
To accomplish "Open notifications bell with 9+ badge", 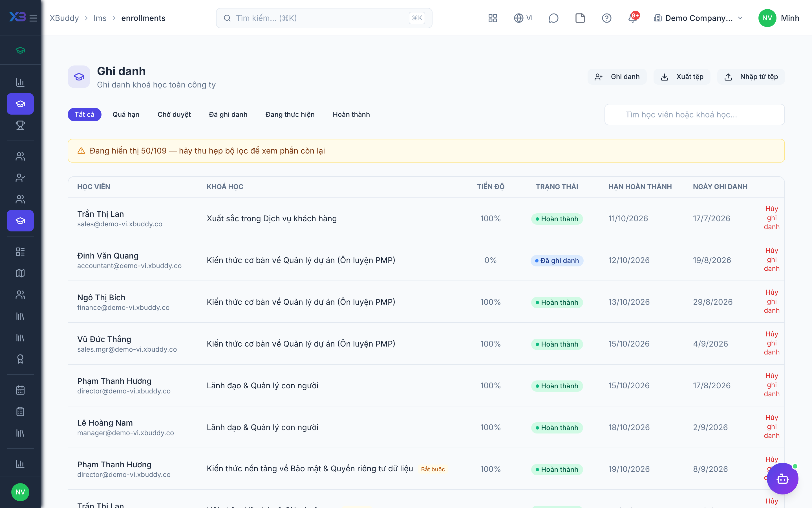I will [x=633, y=17].
